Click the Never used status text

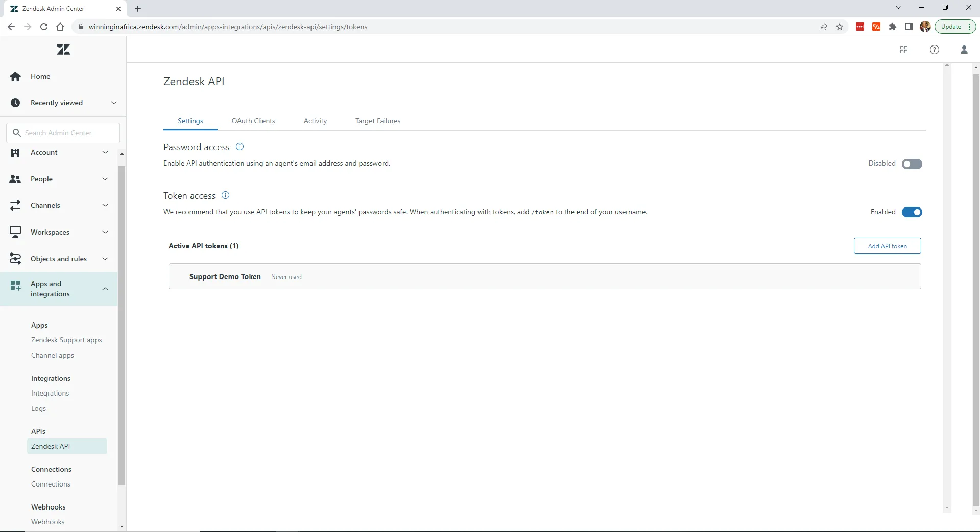(286, 277)
